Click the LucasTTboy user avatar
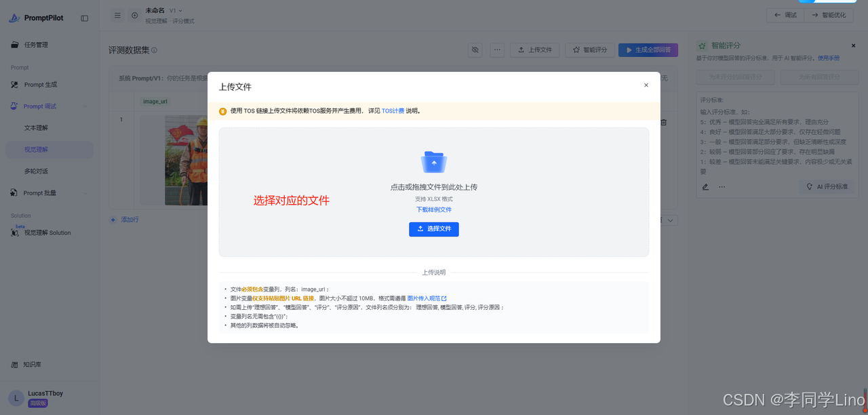 [16, 398]
